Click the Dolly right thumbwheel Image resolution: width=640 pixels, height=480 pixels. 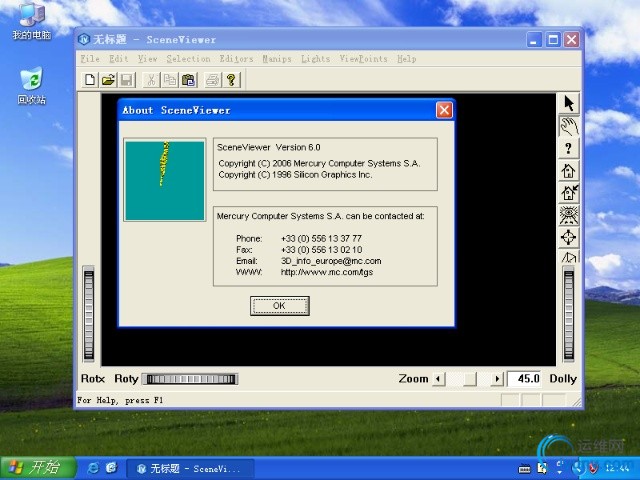point(569,314)
